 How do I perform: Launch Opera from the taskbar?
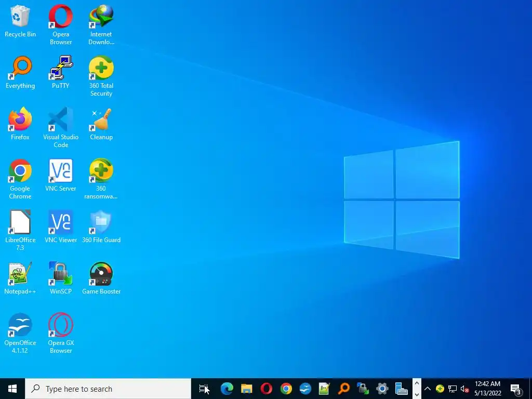[267, 389]
